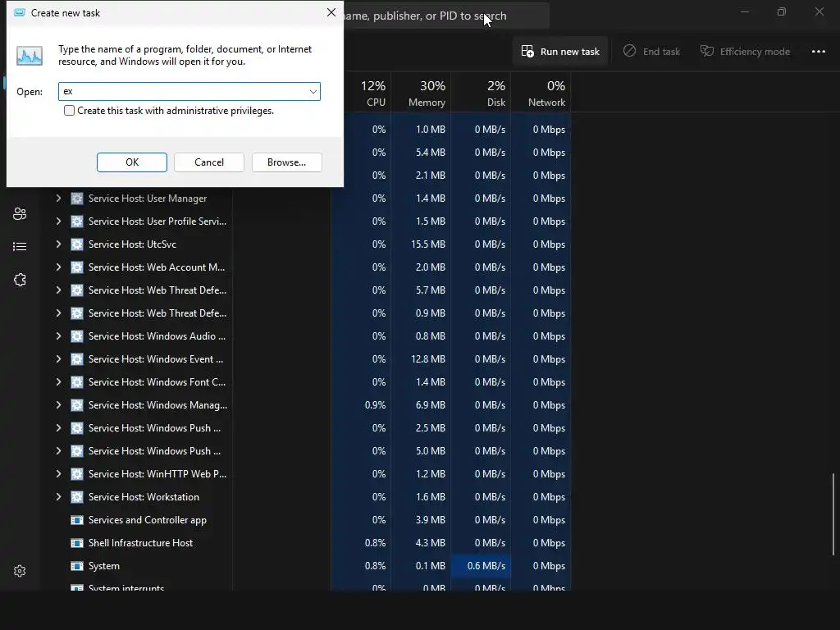Click OK in Create new task dialog
This screenshot has width=840, height=630.
(x=132, y=162)
